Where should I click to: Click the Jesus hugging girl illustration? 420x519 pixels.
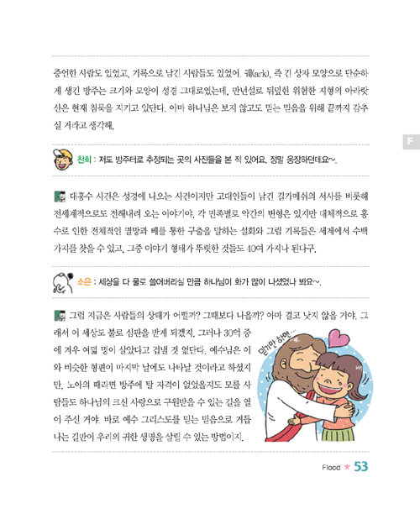tap(315, 385)
